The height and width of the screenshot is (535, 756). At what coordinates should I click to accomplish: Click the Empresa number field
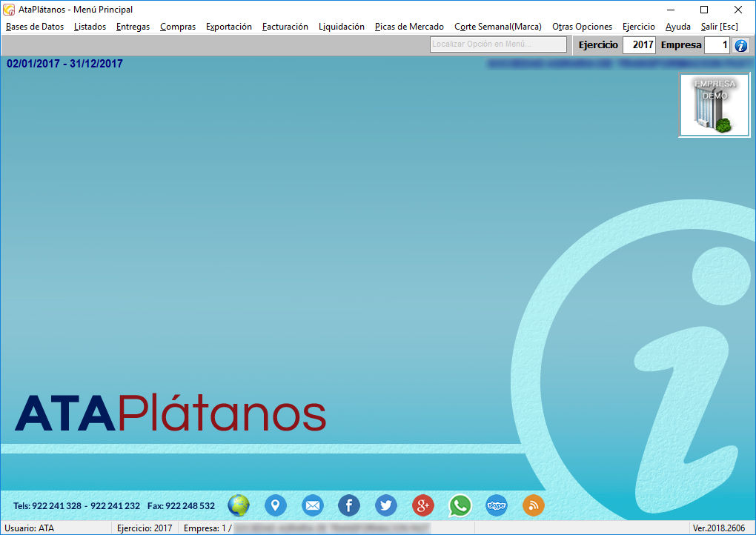(x=717, y=45)
